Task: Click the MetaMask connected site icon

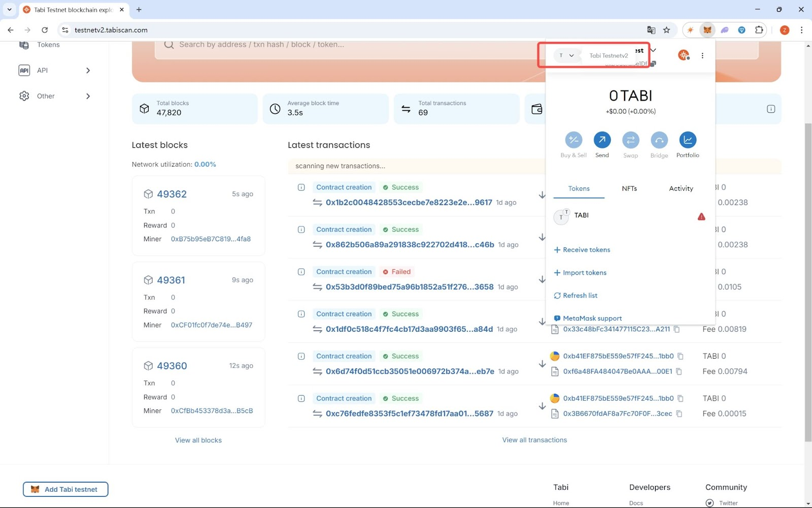Action: [684, 55]
